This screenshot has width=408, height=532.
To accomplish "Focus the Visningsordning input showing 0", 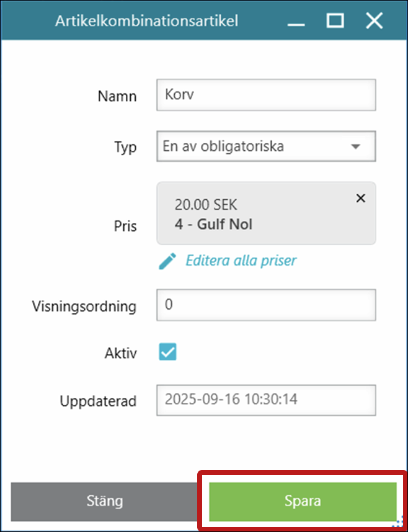I will pos(267,306).
